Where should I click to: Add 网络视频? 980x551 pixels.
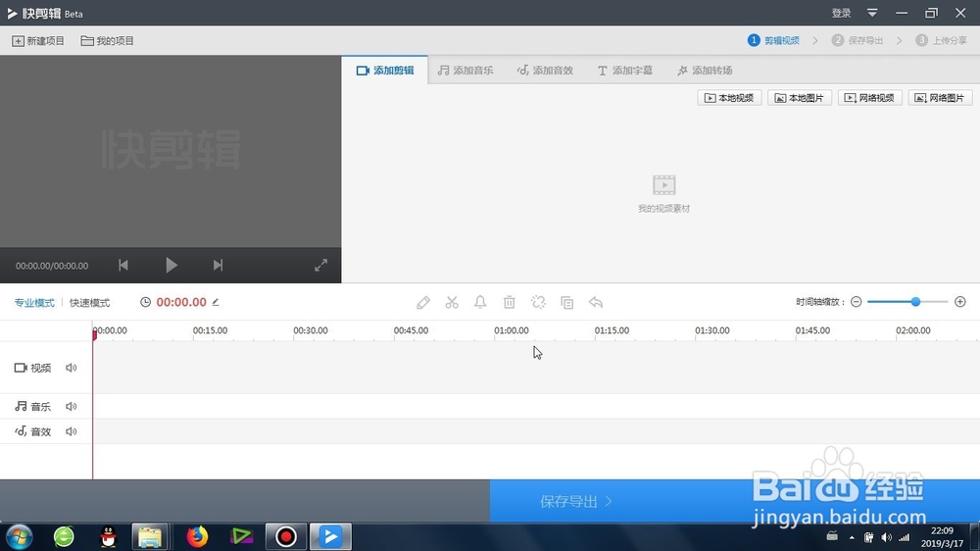tap(870, 98)
